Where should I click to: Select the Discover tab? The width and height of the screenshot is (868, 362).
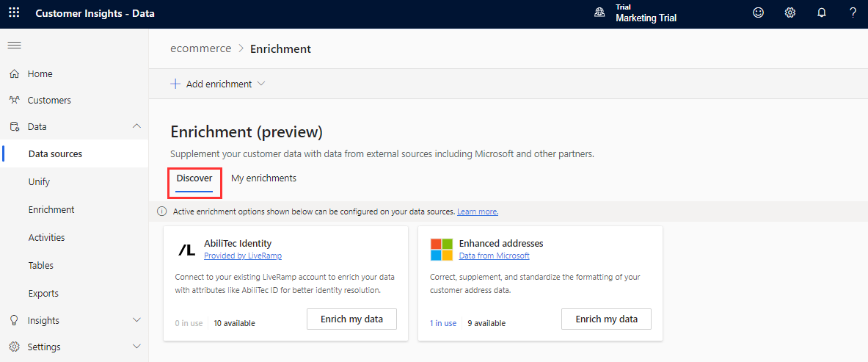click(x=194, y=178)
